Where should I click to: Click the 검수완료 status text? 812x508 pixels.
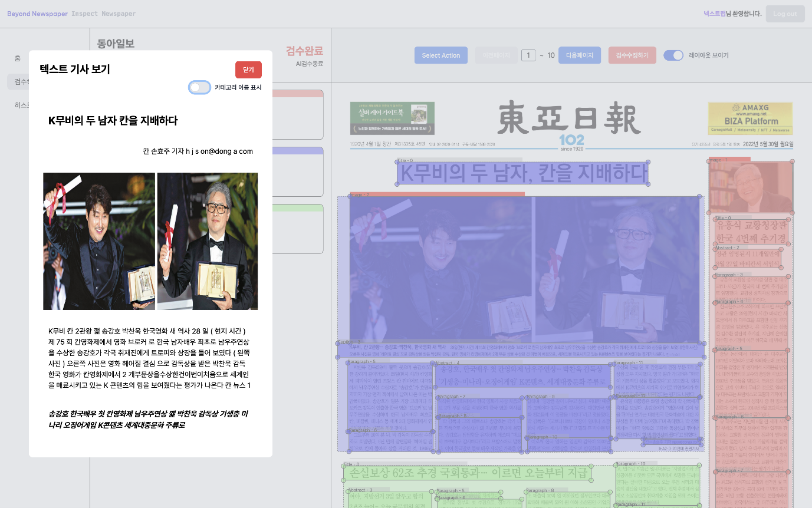coord(304,51)
